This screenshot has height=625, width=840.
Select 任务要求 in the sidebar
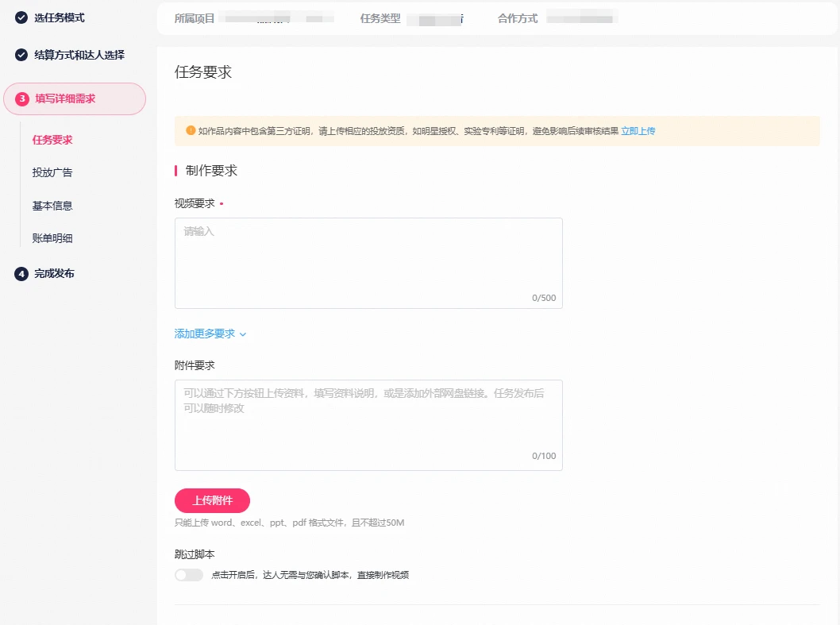[52, 140]
